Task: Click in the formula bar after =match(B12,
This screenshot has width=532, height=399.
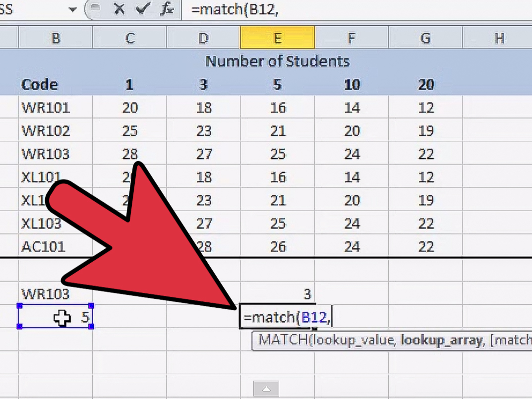Action: coord(356,9)
